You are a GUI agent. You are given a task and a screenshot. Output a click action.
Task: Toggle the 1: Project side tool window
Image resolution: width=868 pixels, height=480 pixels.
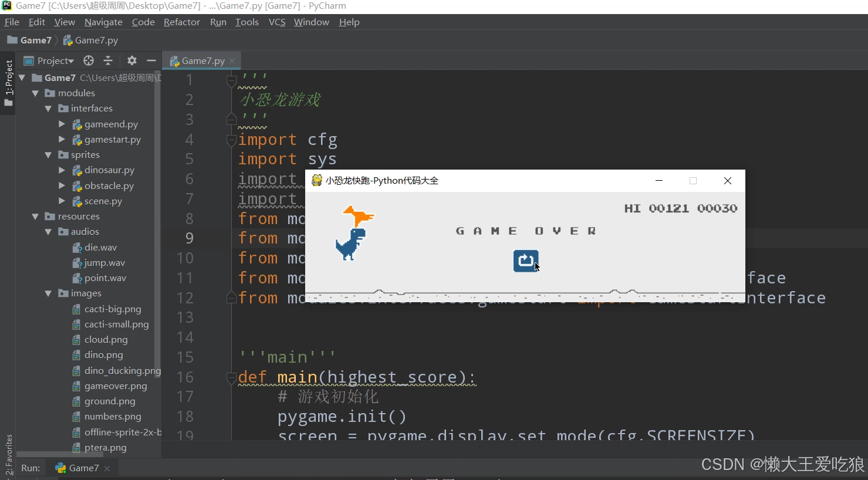[8, 83]
